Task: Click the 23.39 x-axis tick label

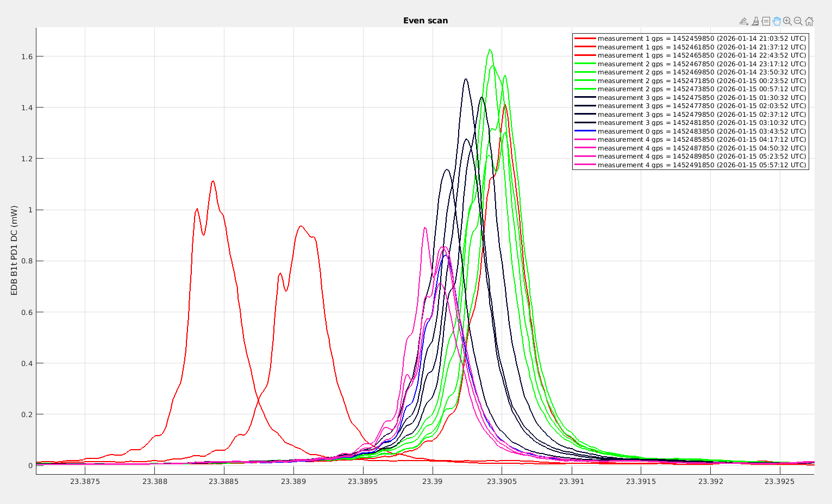Action: pos(432,481)
